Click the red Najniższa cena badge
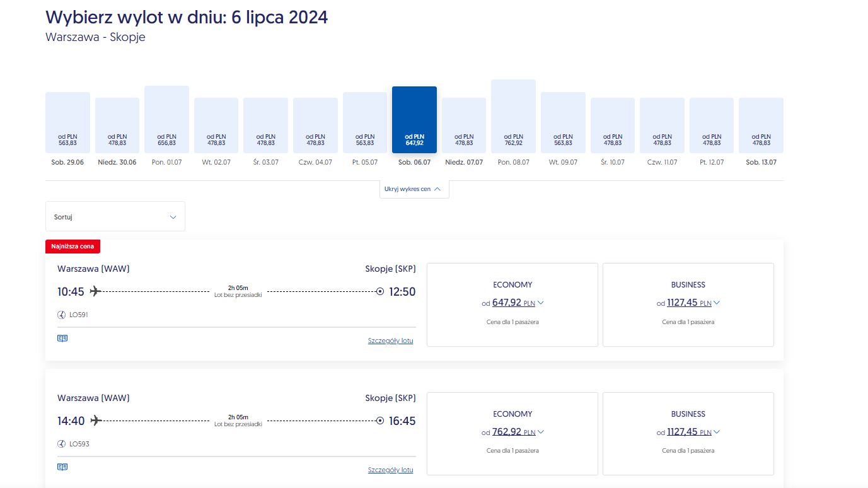The image size is (868, 488). point(73,247)
